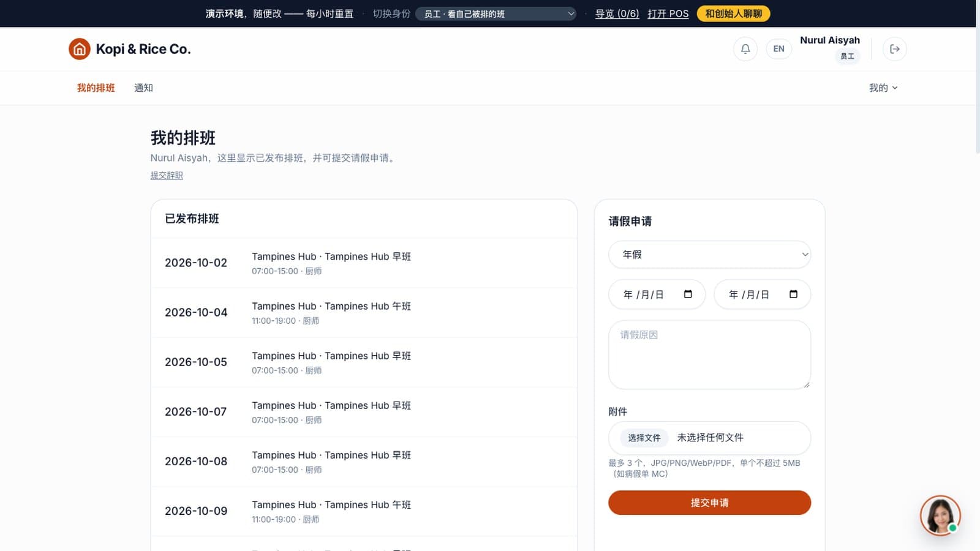The width and height of the screenshot is (980, 551).
Task: Click the 打开 POS link
Action: [668, 13]
